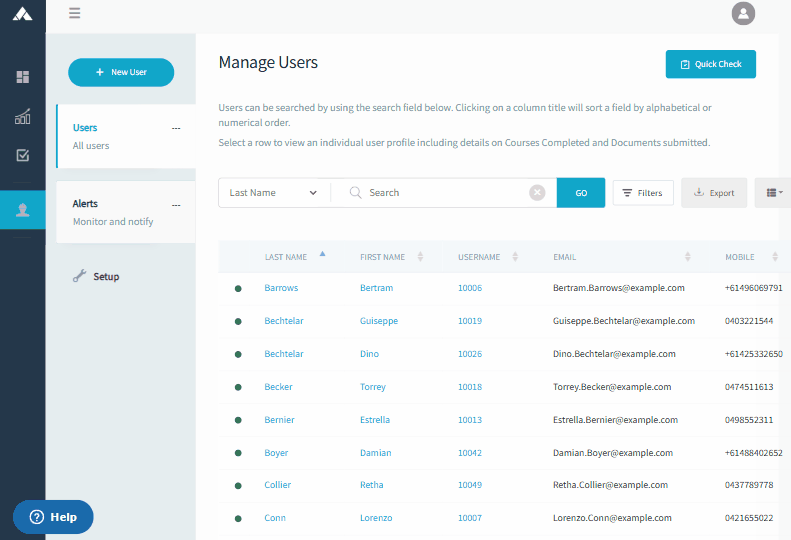The height and width of the screenshot is (540, 791).
Task: Sort by Username column arrows
Action: click(515, 257)
